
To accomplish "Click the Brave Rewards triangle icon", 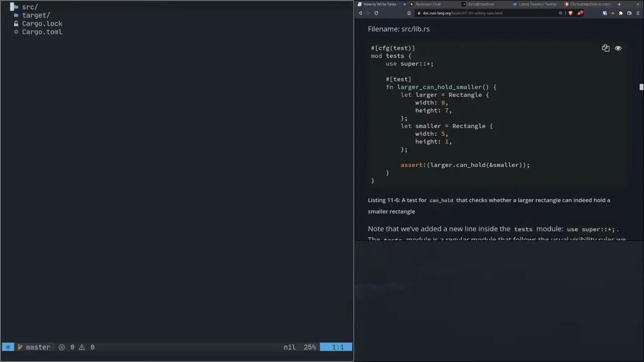I will click(580, 13).
